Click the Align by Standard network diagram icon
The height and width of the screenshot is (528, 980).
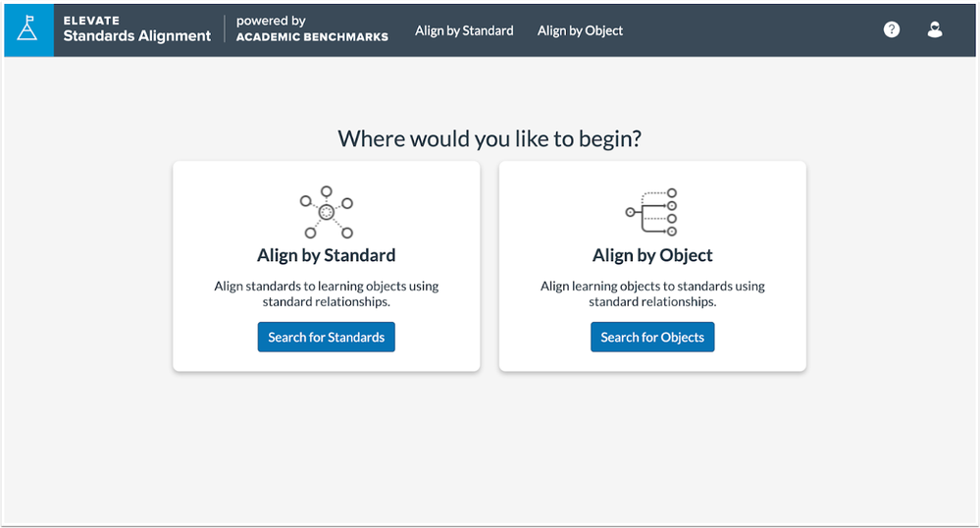[x=327, y=212]
